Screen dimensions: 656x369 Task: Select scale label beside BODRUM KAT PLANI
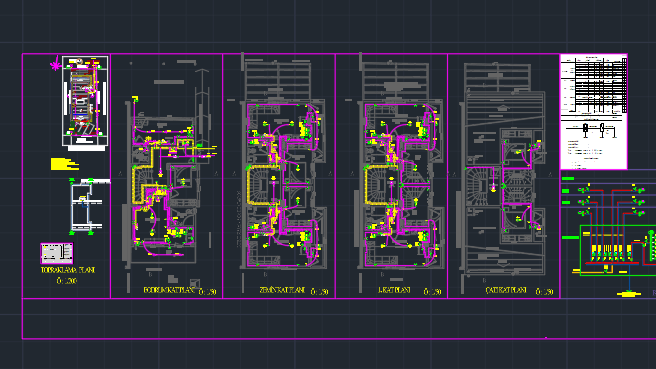(208, 292)
